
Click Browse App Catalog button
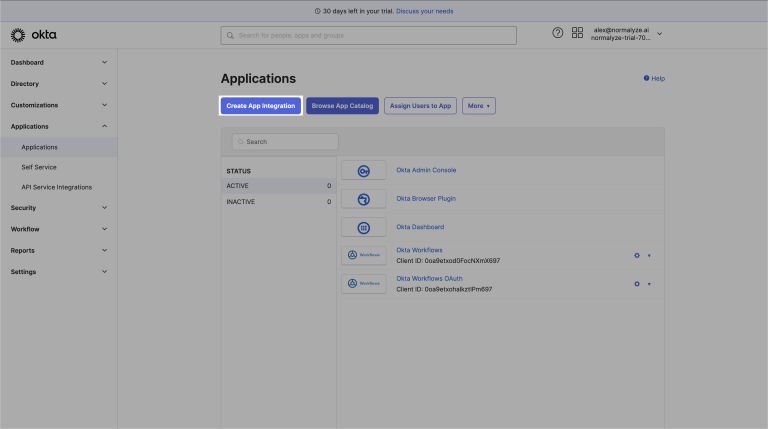point(342,105)
